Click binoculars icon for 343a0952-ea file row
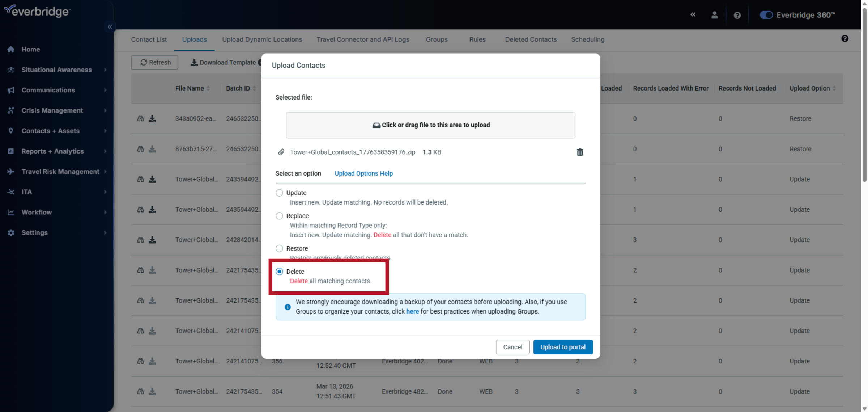The height and width of the screenshot is (412, 868). (141, 118)
